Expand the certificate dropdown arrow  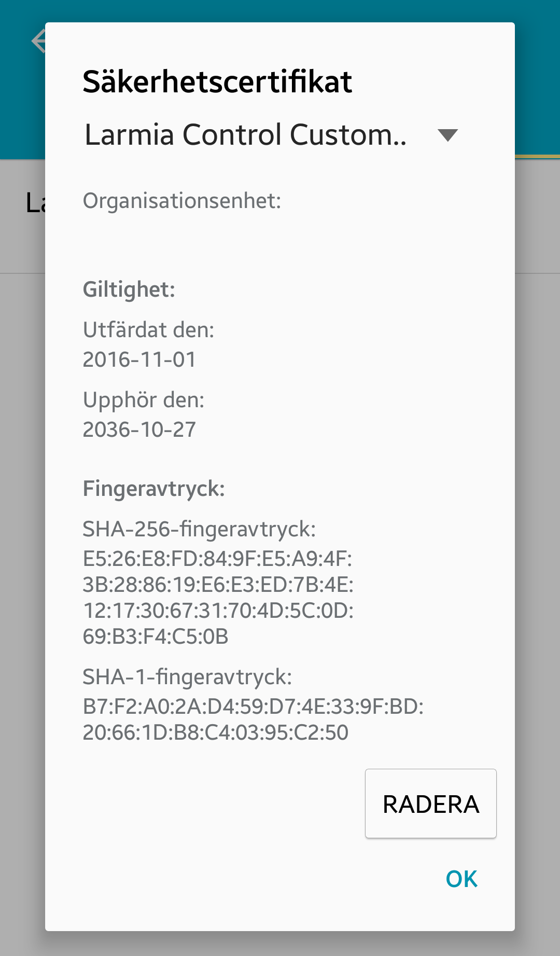[447, 135]
